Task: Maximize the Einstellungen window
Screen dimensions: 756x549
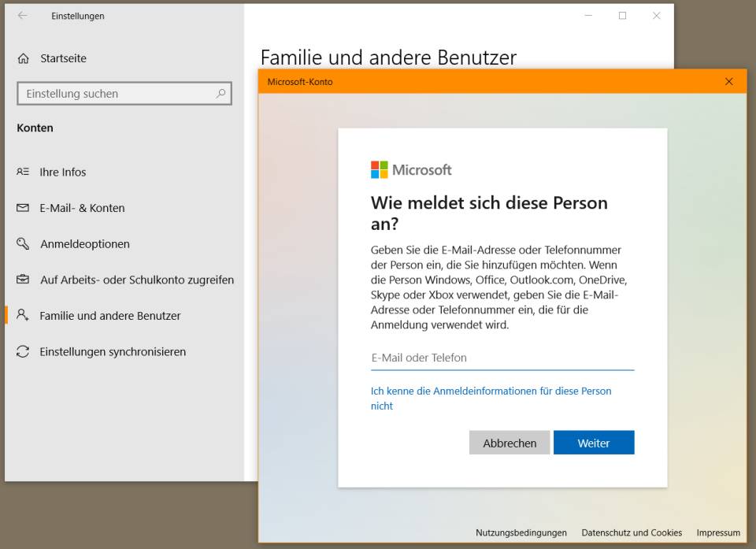Action: click(x=622, y=16)
